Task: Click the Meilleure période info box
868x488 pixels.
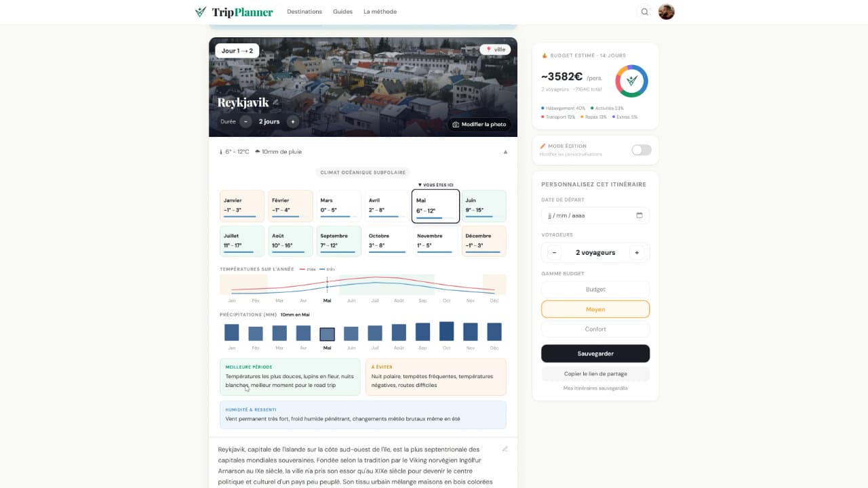Action: (290, 377)
